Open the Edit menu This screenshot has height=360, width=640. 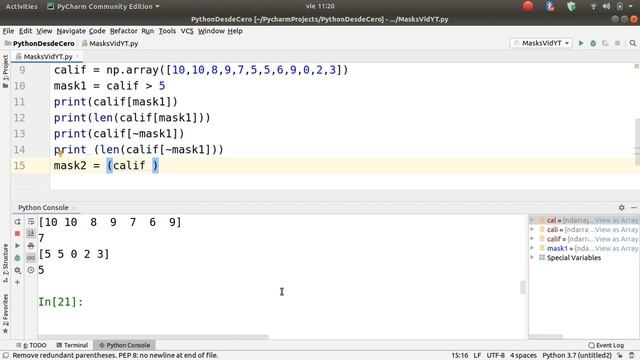(x=25, y=31)
